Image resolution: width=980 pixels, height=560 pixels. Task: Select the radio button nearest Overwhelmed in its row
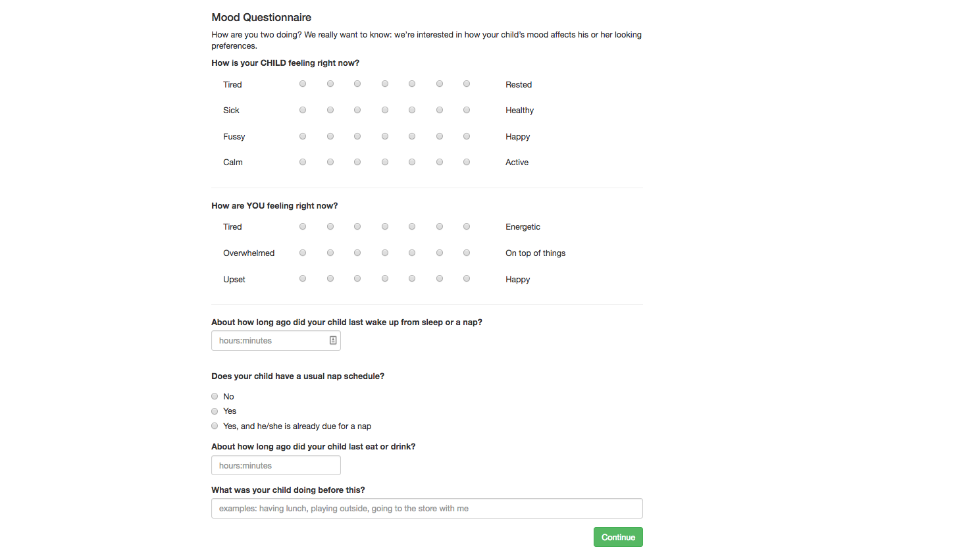(303, 253)
